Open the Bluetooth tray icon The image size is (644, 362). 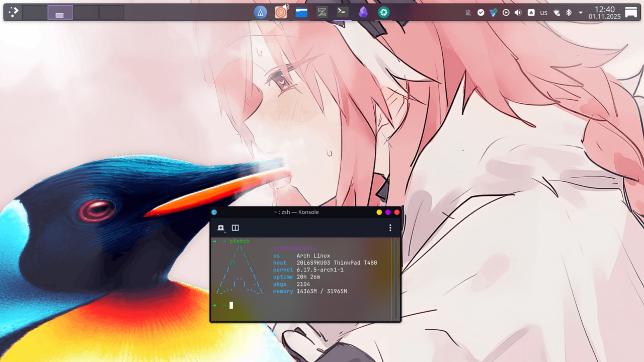coord(569,13)
